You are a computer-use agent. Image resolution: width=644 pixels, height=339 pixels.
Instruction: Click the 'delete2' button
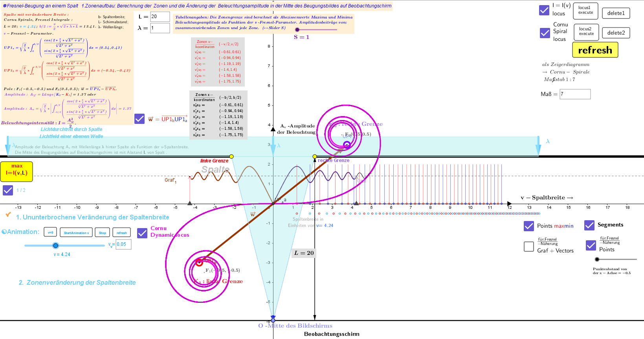(x=616, y=33)
